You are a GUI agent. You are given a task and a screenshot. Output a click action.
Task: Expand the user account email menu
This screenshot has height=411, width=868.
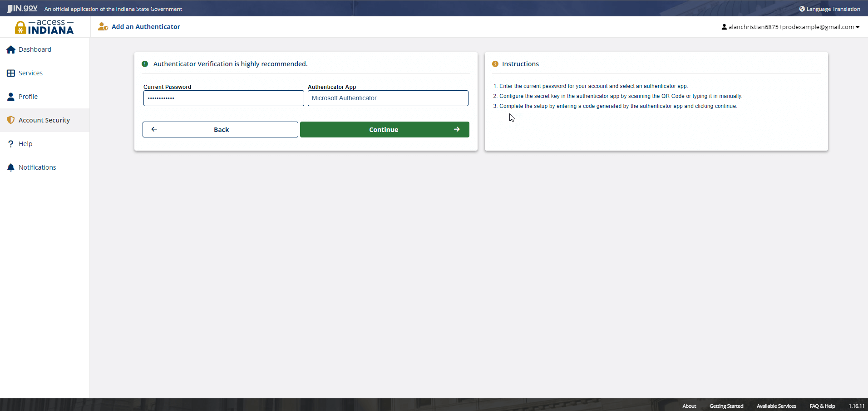coord(790,27)
